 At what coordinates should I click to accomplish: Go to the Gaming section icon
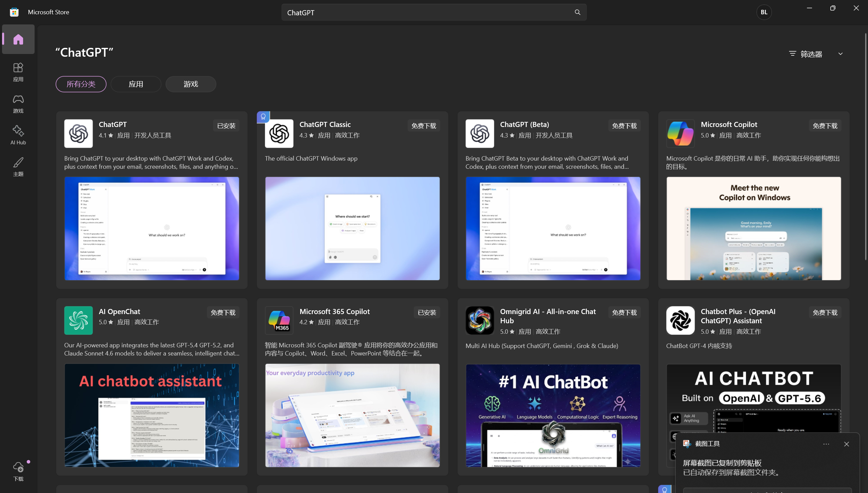pos(18,99)
